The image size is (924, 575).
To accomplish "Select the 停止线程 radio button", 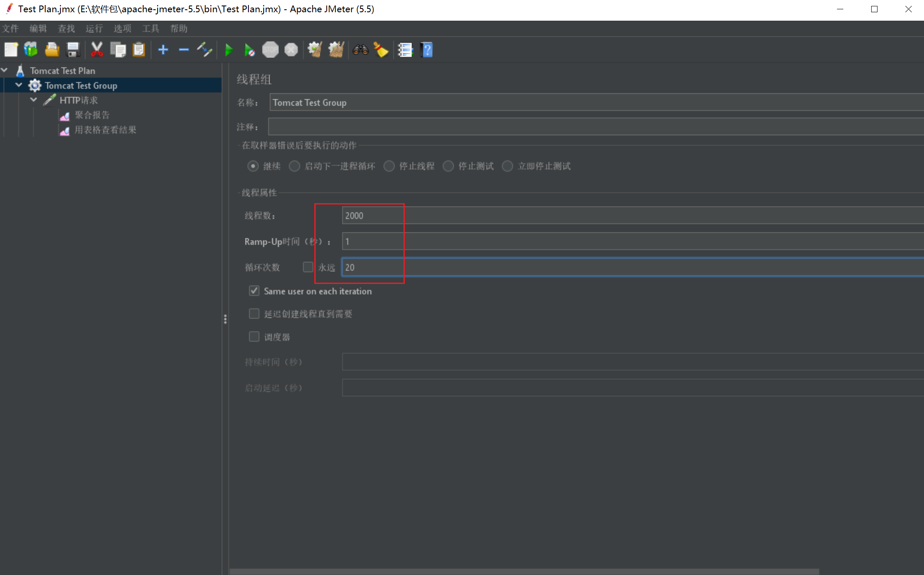I will [389, 166].
